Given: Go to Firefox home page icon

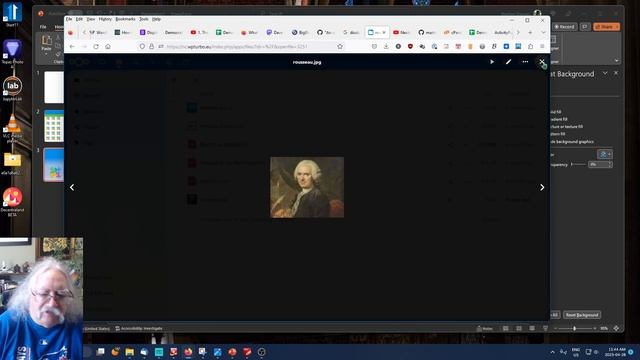Looking at the screenshot, I should (108, 47).
